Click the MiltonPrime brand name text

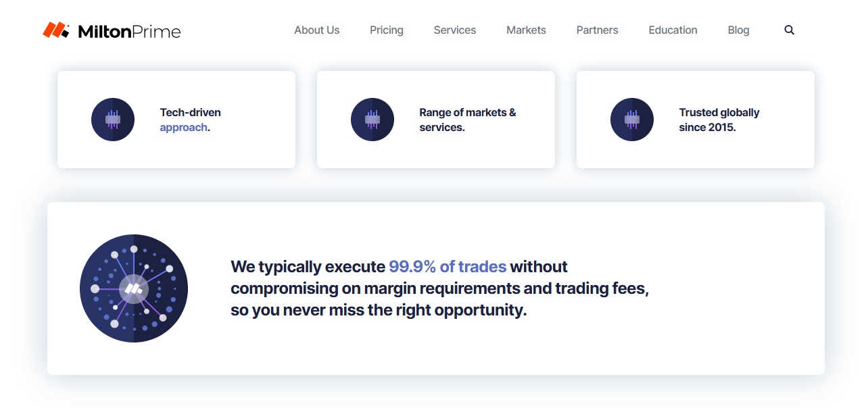click(x=129, y=31)
